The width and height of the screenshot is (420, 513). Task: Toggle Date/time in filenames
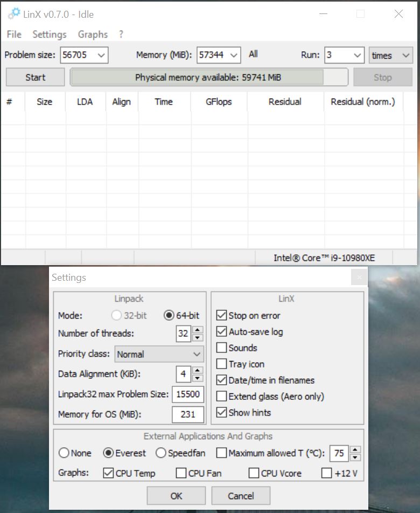pyautogui.click(x=222, y=380)
